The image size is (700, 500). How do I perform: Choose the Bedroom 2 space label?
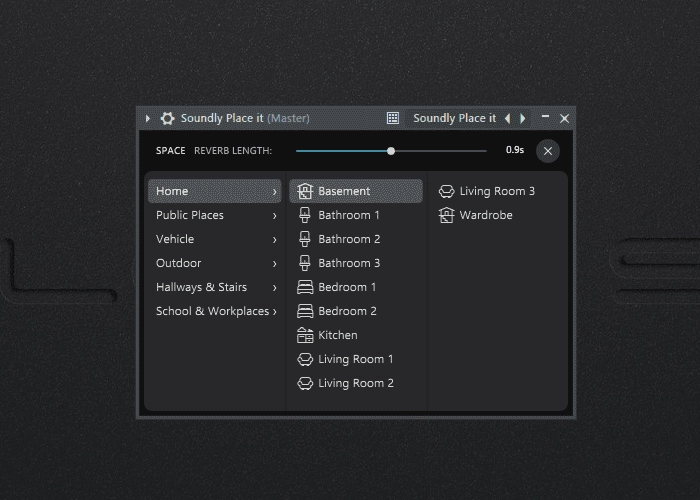[348, 311]
